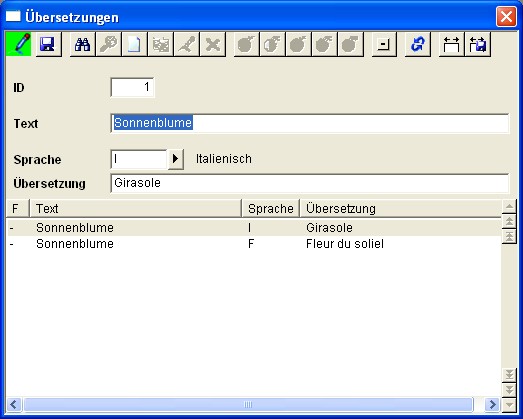
Task: Click the Text field with Sonnenblume
Action: [x=310, y=123]
